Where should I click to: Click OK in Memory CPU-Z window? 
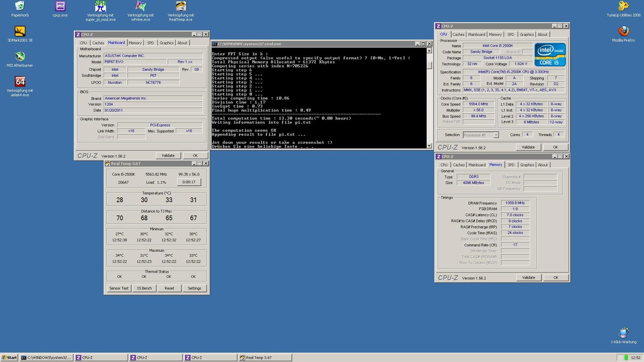coord(556,277)
